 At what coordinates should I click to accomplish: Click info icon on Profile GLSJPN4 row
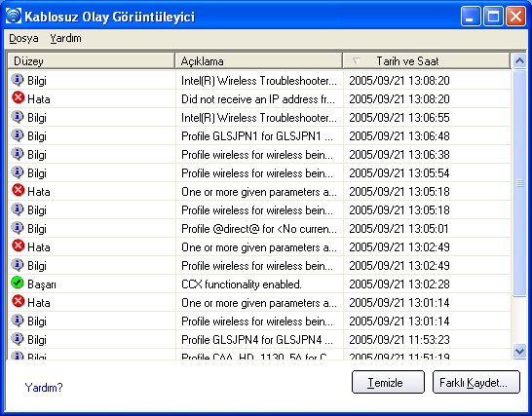click(x=18, y=338)
